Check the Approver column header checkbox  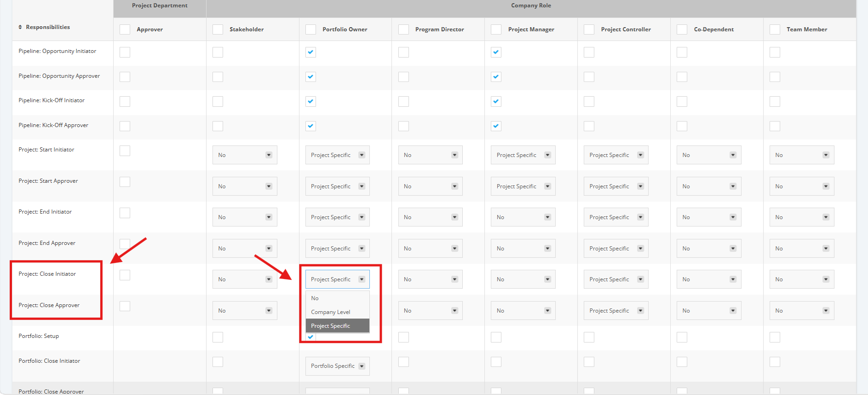[125, 29]
